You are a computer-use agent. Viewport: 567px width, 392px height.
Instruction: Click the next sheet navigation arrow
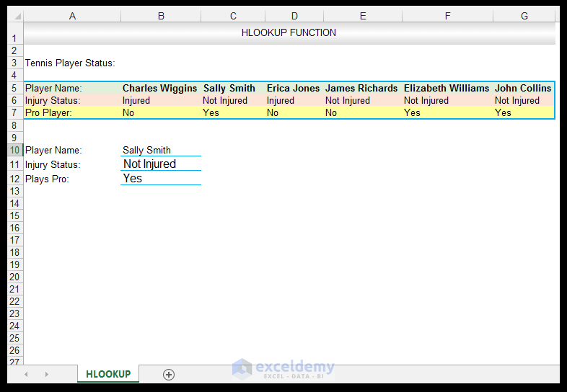[46, 374]
